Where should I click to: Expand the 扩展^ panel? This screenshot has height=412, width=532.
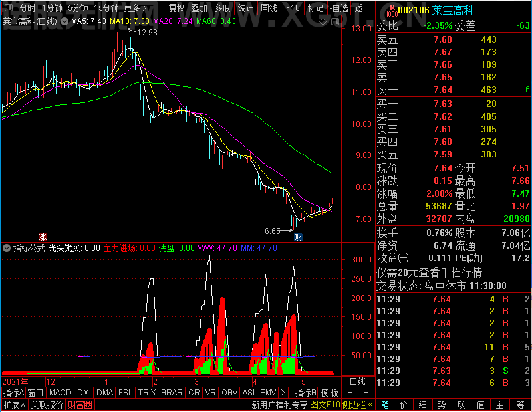tap(15, 405)
